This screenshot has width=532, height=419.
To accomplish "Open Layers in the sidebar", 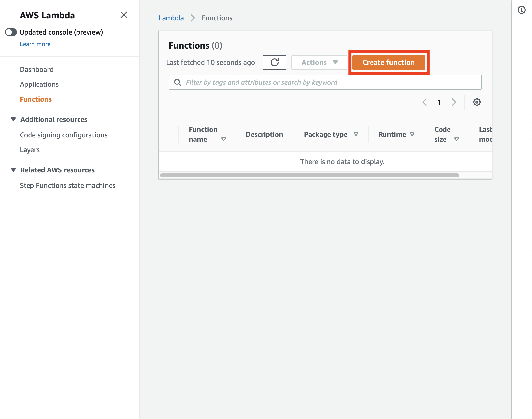I will tap(30, 150).
